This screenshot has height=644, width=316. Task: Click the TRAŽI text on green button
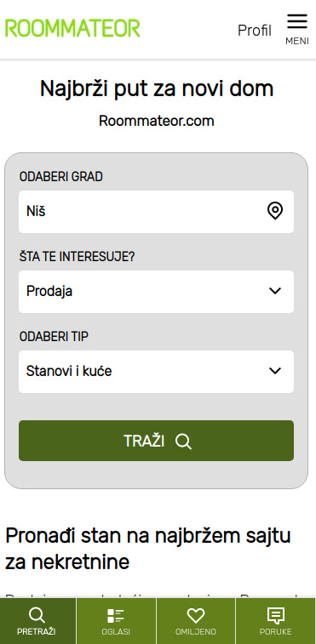coord(144,442)
